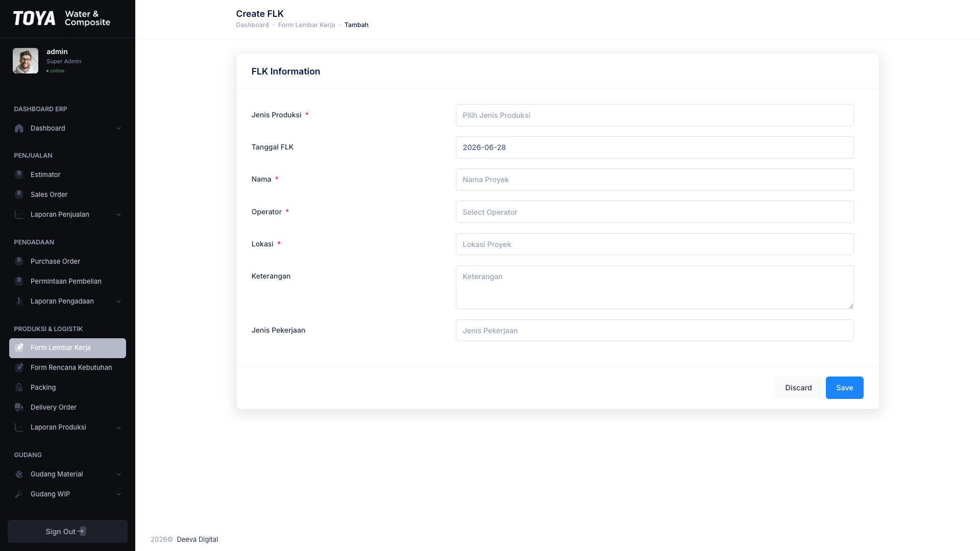This screenshot has width=980, height=551.
Task: Focus the Lokasi Proyek input field
Action: tap(654, 244)
